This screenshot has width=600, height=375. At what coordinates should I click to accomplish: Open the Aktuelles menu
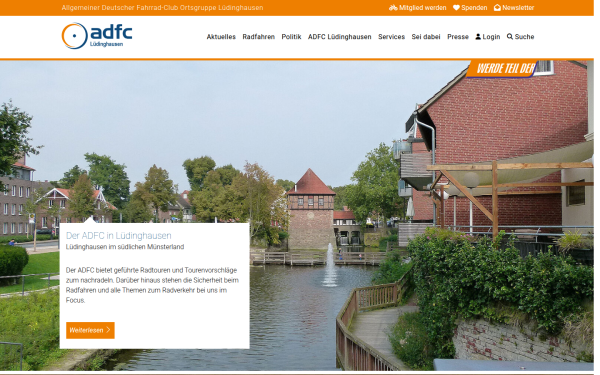point(221,37)
